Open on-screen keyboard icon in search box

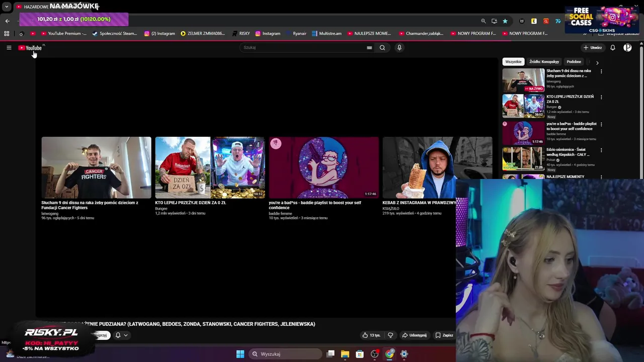pyautogui.click(x=369, y=48)
